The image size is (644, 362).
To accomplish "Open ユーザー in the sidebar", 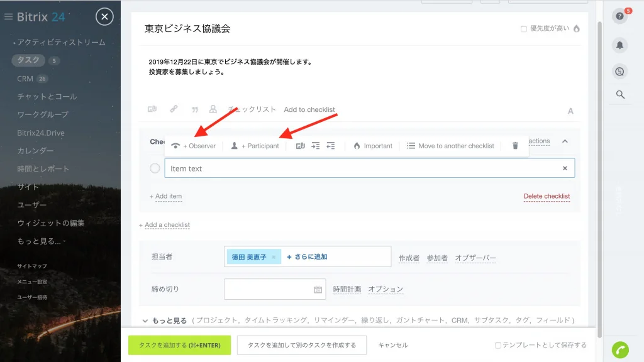I will coord(31,205).
